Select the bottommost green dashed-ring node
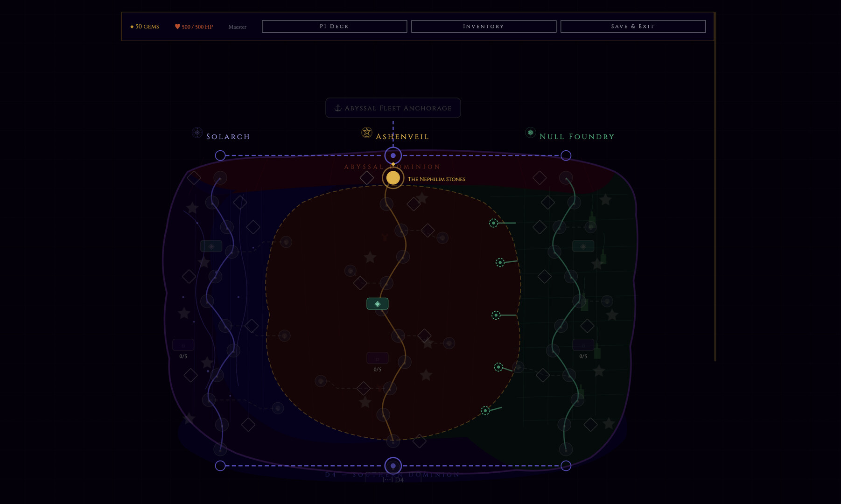 (485, 411)
